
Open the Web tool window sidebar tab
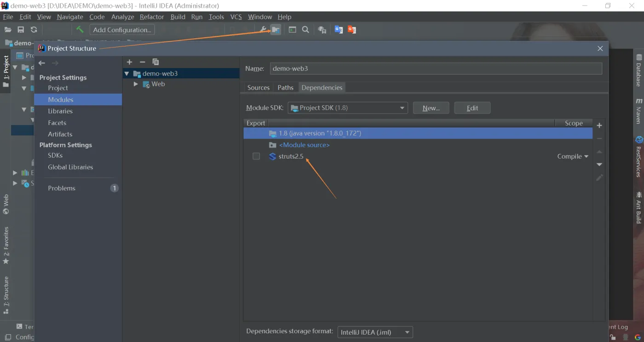coord(6,205)
